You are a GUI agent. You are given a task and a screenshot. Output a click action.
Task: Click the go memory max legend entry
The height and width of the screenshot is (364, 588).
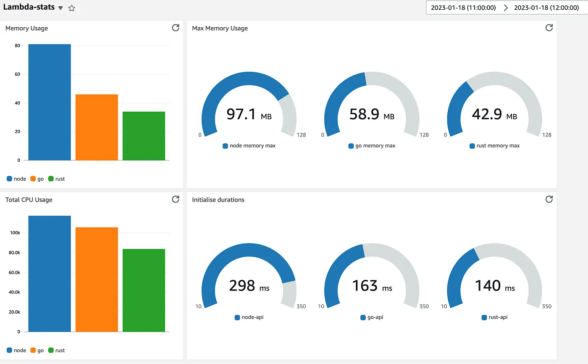(372, 146)
